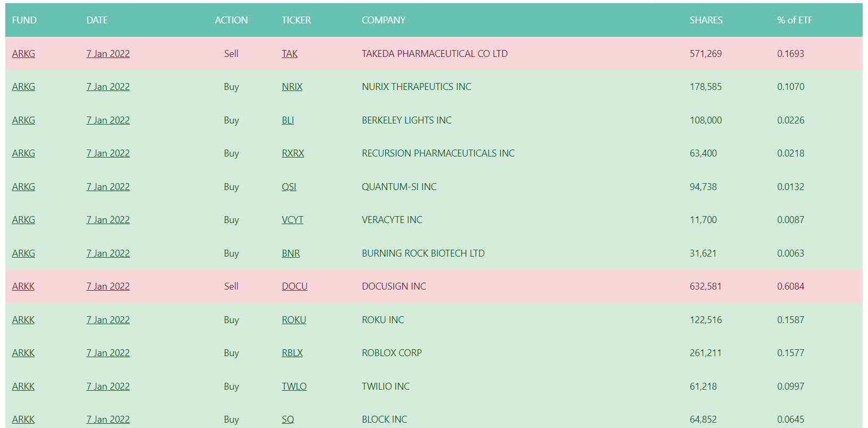Click the % of ETF column header
868x428 pixels.
[795, 20]
